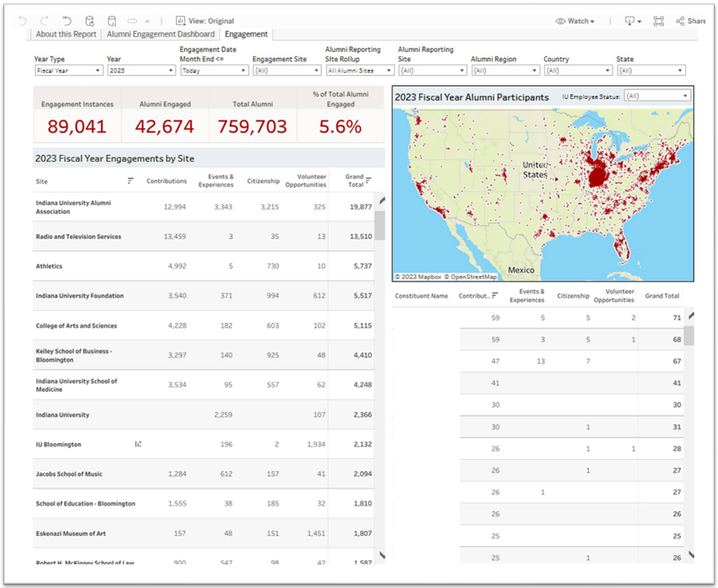Screen dimensions: 718x588
Task: Click the pause auto-updates icon
Action: point(111,21)
